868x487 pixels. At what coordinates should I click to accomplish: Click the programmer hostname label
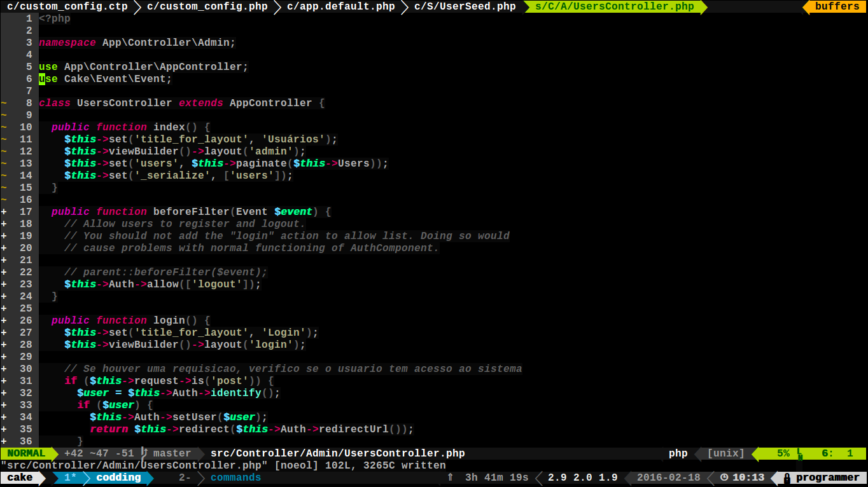point(827,477)
